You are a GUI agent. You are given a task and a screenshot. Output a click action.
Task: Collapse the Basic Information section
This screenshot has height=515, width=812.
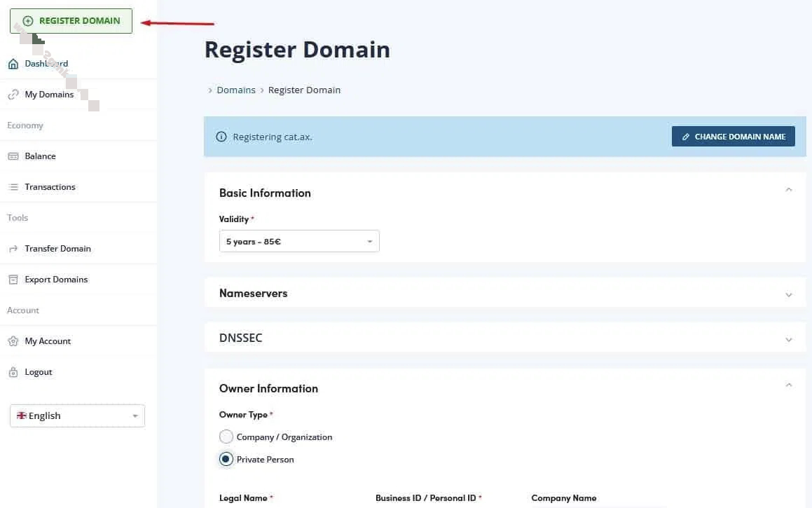[x=789, y=190]
